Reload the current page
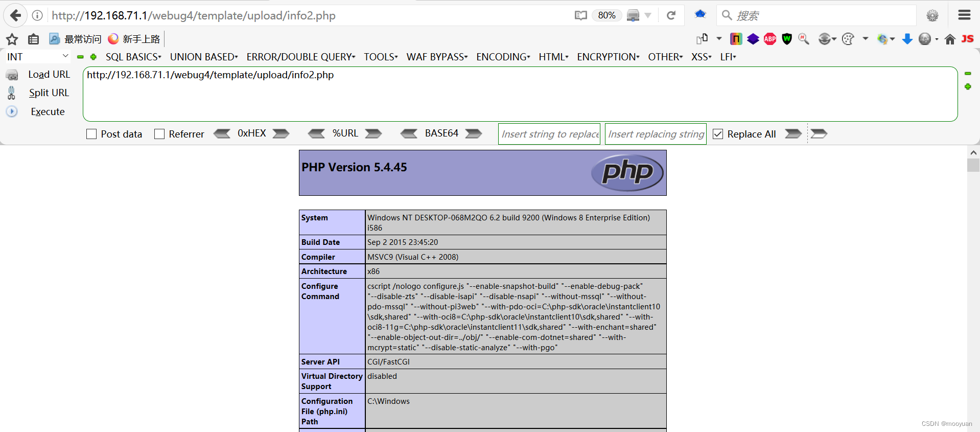 click(x=671, y=15)
